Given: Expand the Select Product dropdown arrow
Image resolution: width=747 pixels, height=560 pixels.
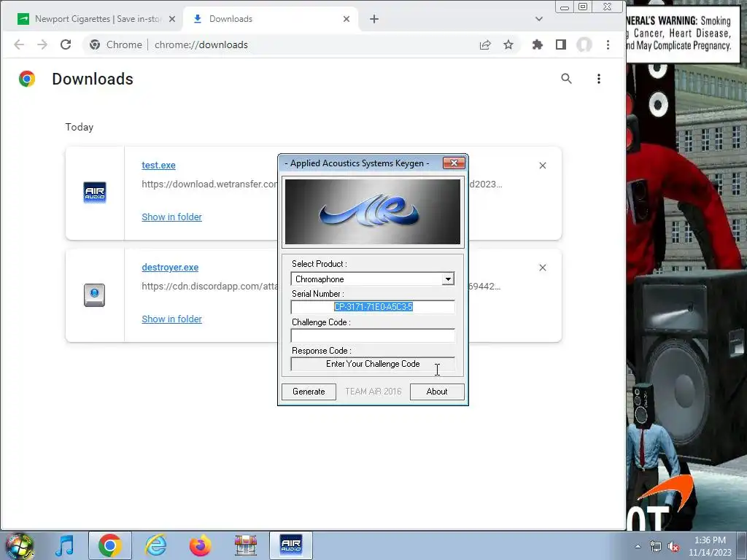Looking at the screenshot, I should tap(448, 279).
